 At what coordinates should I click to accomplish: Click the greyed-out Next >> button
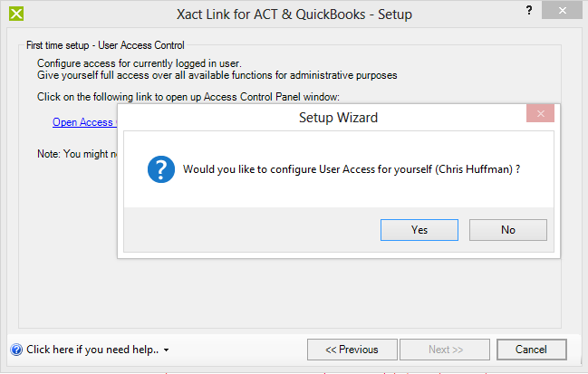click(x=445, y=350)
